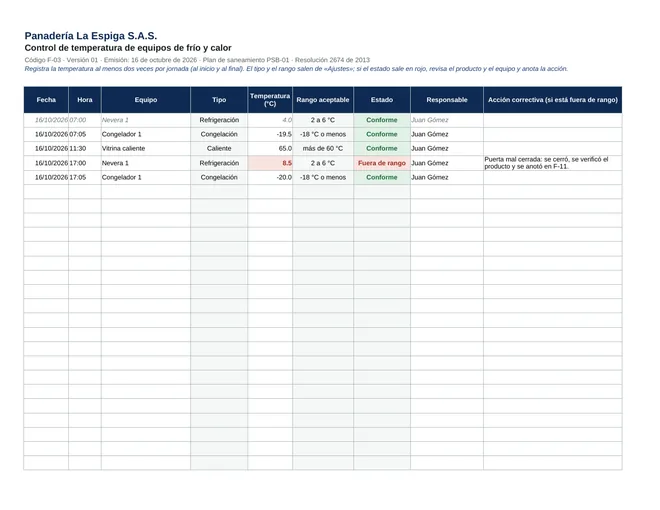660x510 pixels.
Task: Click the 'Panadería La Espiga S.A.S.' title
Action: point(90,36)
